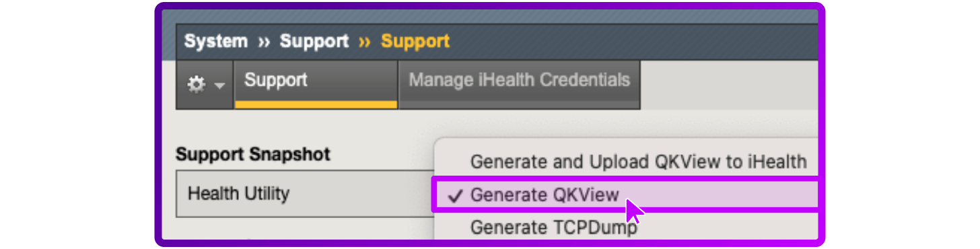The image size is (980, 249).
Task: Click the orange chevron breadcrumb separator
Action: tap(365, 42)
